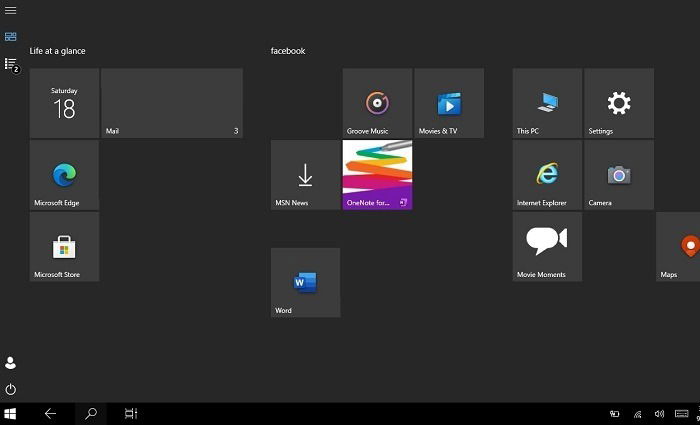Open the This PC tile
This screenshot has height=425, width=700.
click(x=547, y=103)
